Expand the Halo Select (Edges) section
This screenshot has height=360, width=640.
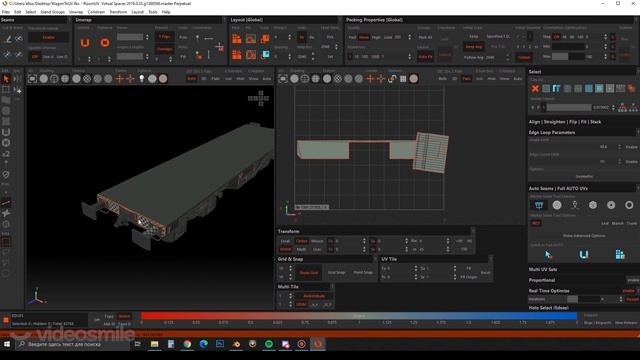click(x=549, y=308)
